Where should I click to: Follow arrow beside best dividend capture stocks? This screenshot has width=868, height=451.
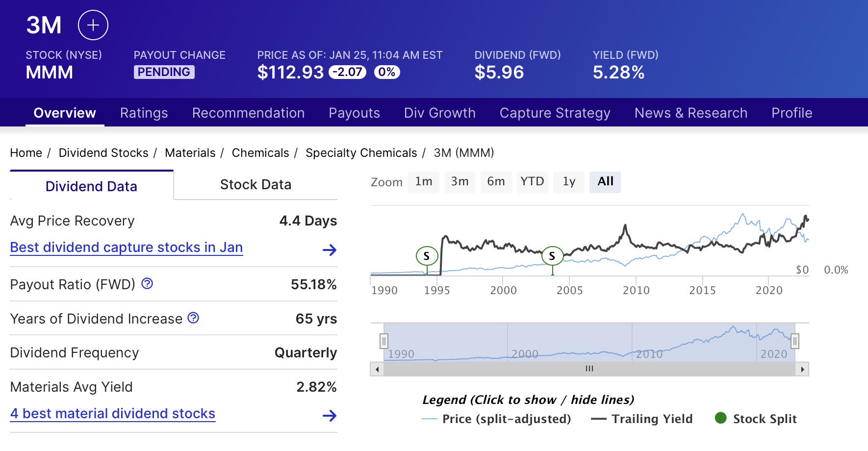pos(330,250)
